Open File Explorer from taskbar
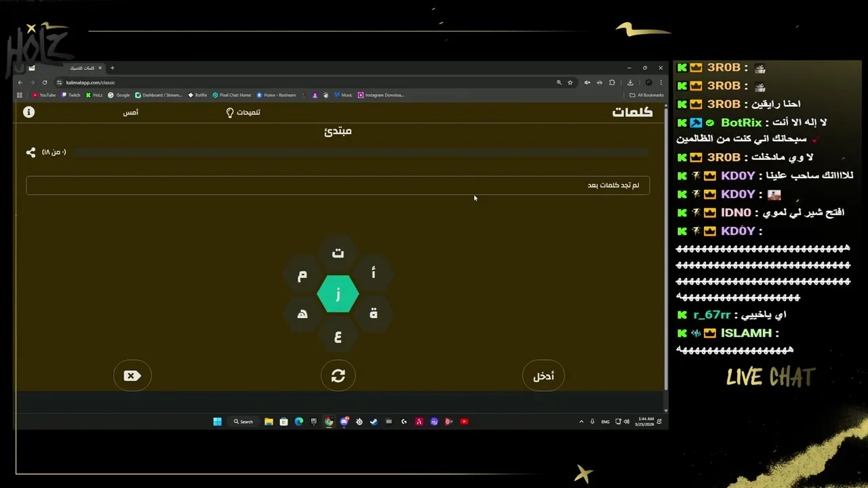 click(x=269, y=422)
